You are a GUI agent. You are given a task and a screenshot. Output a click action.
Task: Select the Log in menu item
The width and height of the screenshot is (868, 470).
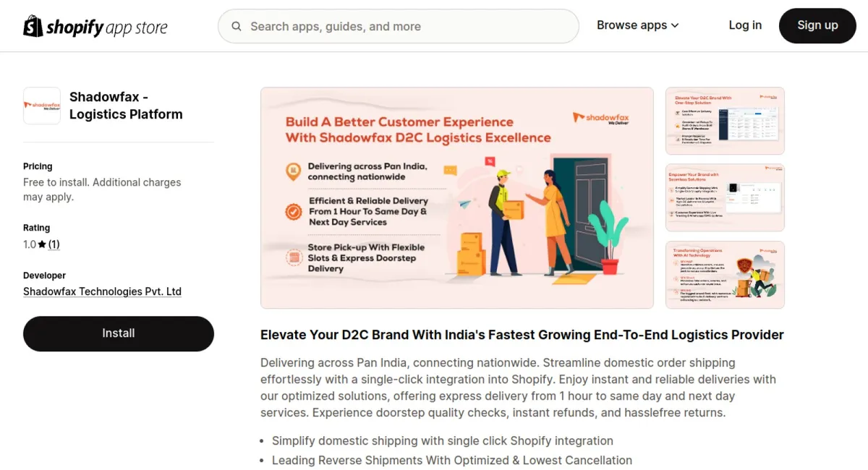pyautogui.click(x=745, y=25)
